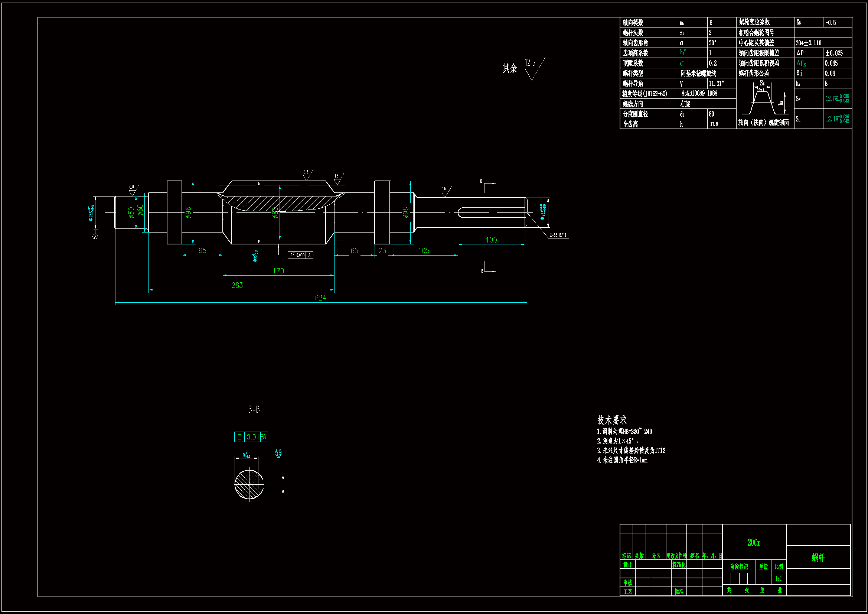Select the 20Cr material text in title block
Screen dimensions: 868x614
pos(753,542)
